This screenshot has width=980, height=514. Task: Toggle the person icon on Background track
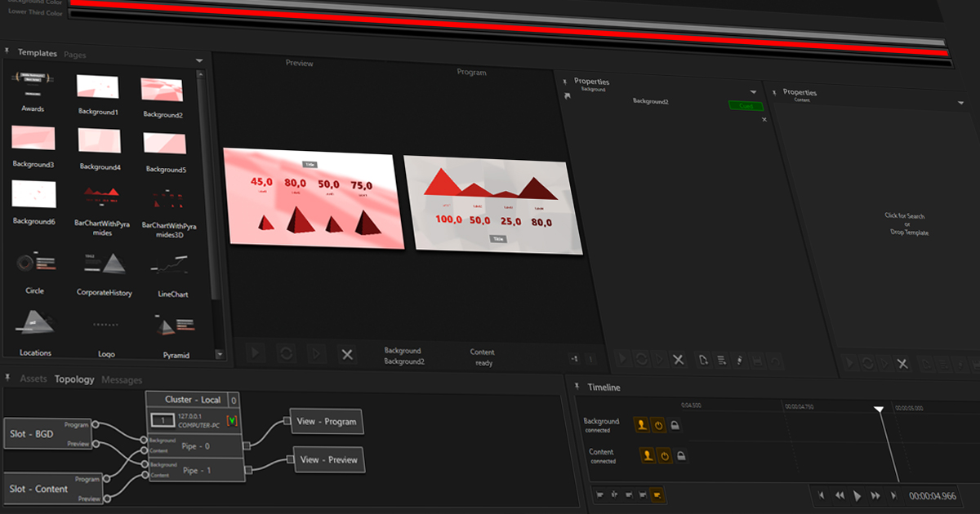[x=642, y=425]
